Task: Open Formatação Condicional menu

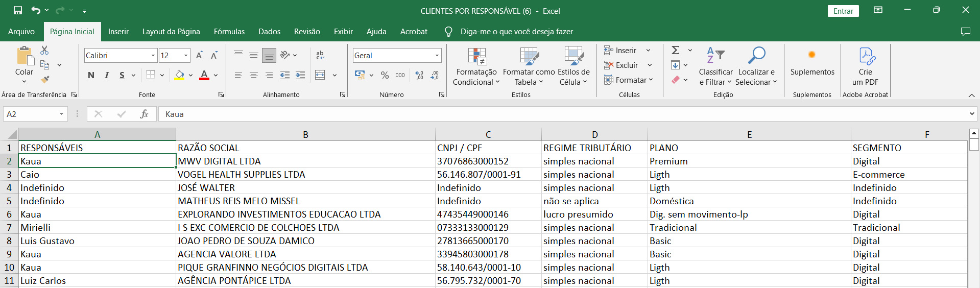Action: coord(476,66)
